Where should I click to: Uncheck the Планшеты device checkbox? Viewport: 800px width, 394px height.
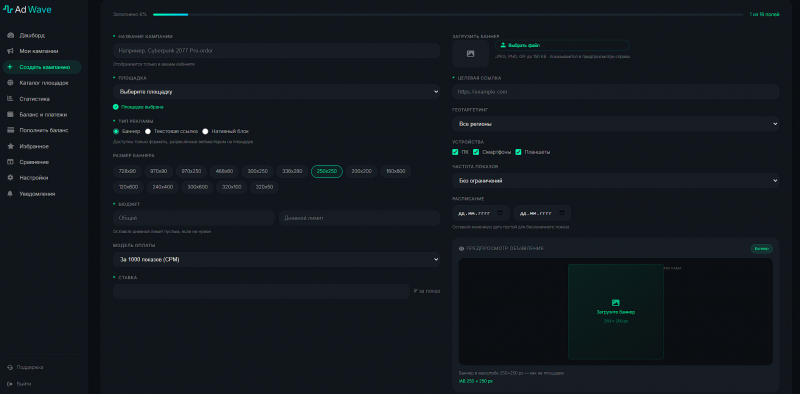[x=518, y=152]
